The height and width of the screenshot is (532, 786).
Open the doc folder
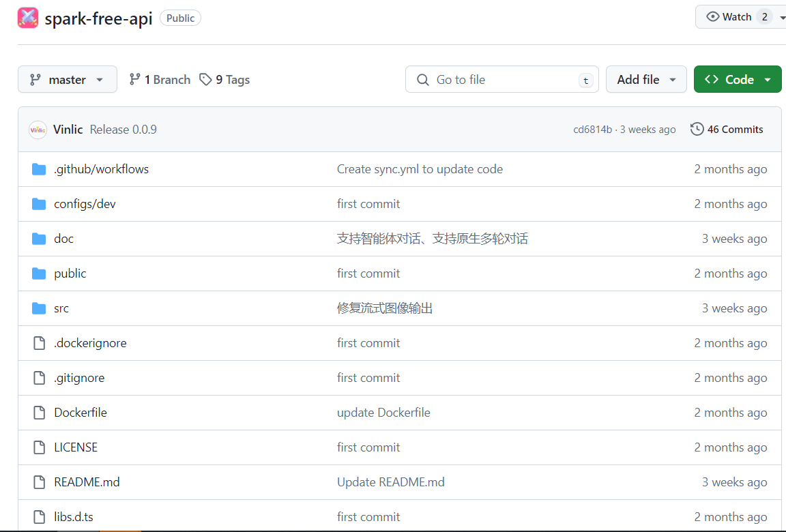[63, 238]
